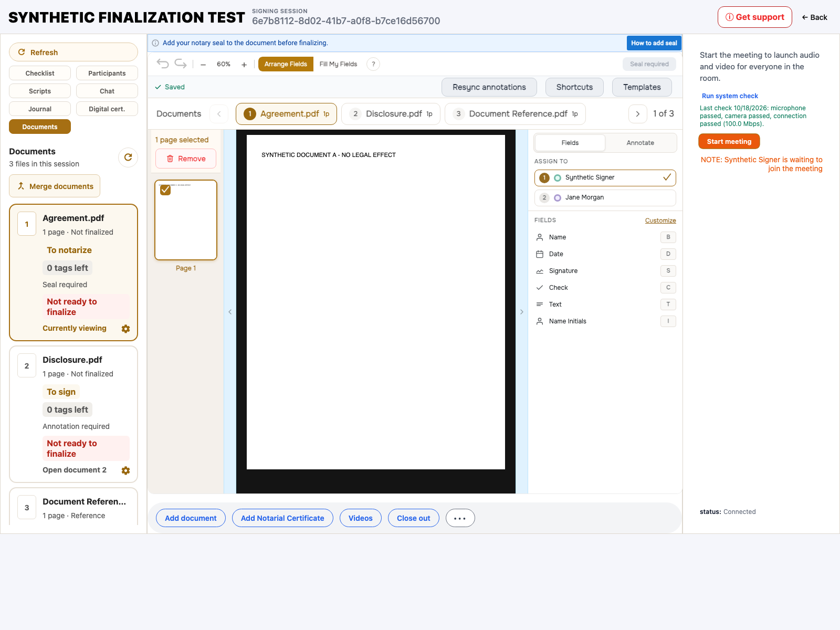
Task: Open the Disclosure.pdf document tab
Action: click(391, 114)
